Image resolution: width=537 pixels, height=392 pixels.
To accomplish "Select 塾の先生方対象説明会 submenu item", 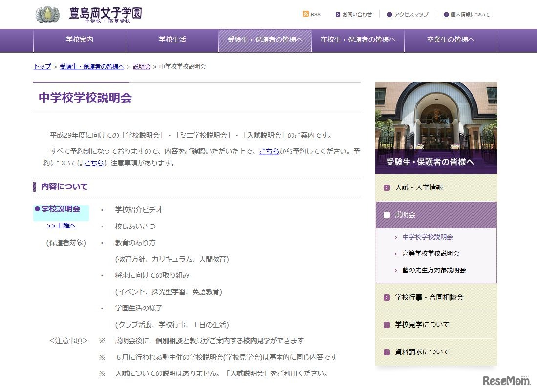I will 434,270.
